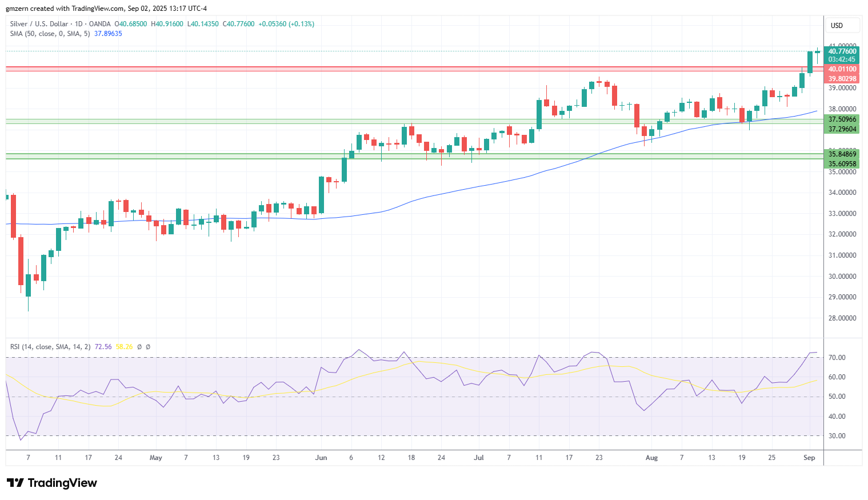Click the red resistance zone rectangle

414,69
